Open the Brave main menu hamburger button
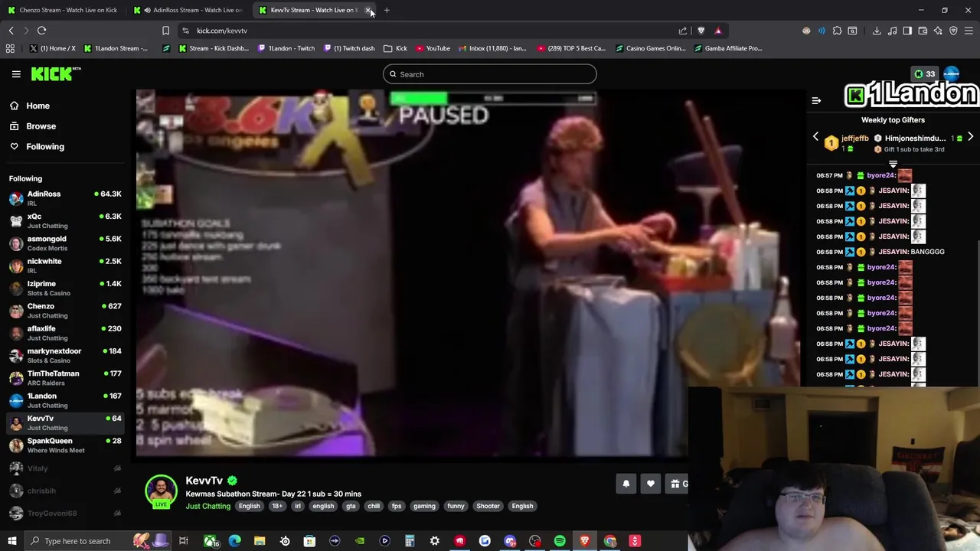Viewport: 980px width, 551px height. click(x=969, y=31)
